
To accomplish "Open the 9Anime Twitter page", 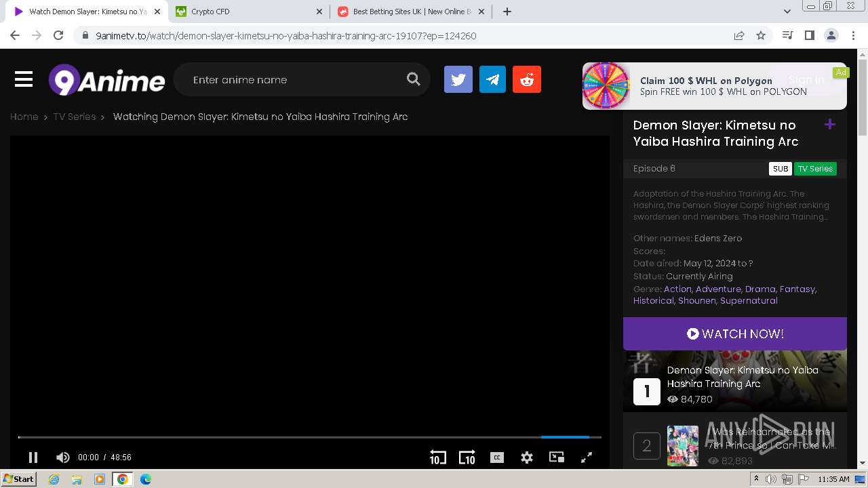I will 458,80.
